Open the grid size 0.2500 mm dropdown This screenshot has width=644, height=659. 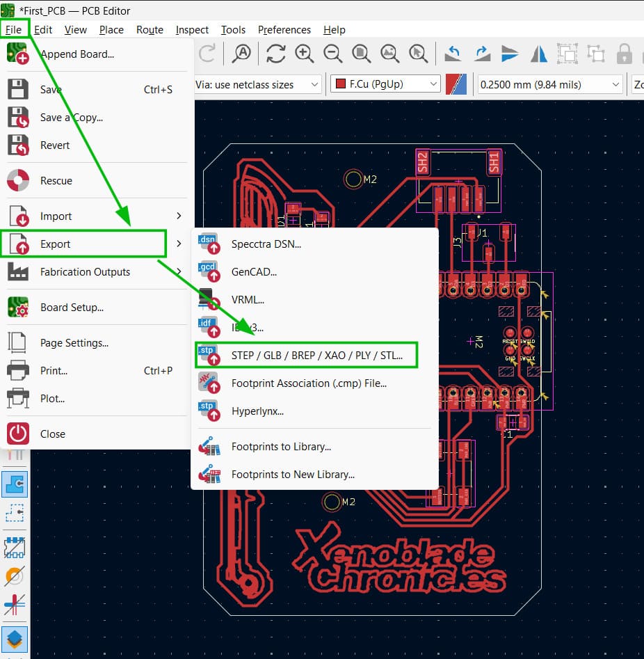point(549,84)
